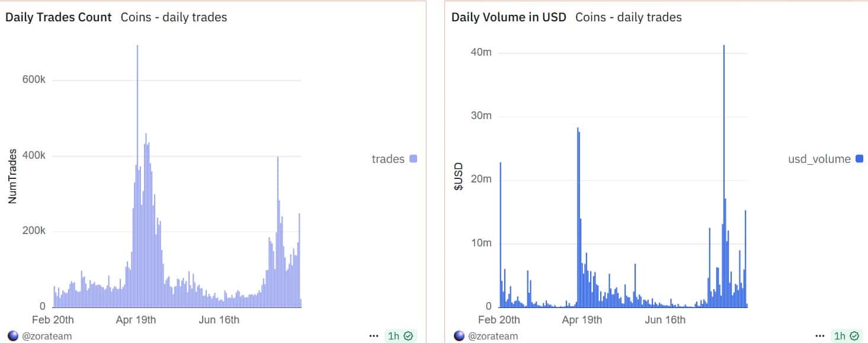Click the trades legend color square
This screenshot has height=343, width=868.
pos(415,158)
